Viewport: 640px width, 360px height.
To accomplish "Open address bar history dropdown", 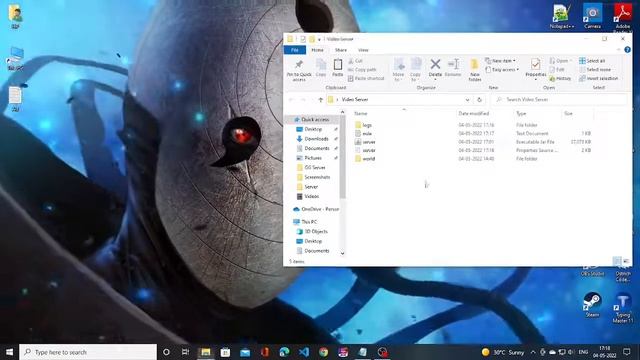I will (x=467, y=100).
